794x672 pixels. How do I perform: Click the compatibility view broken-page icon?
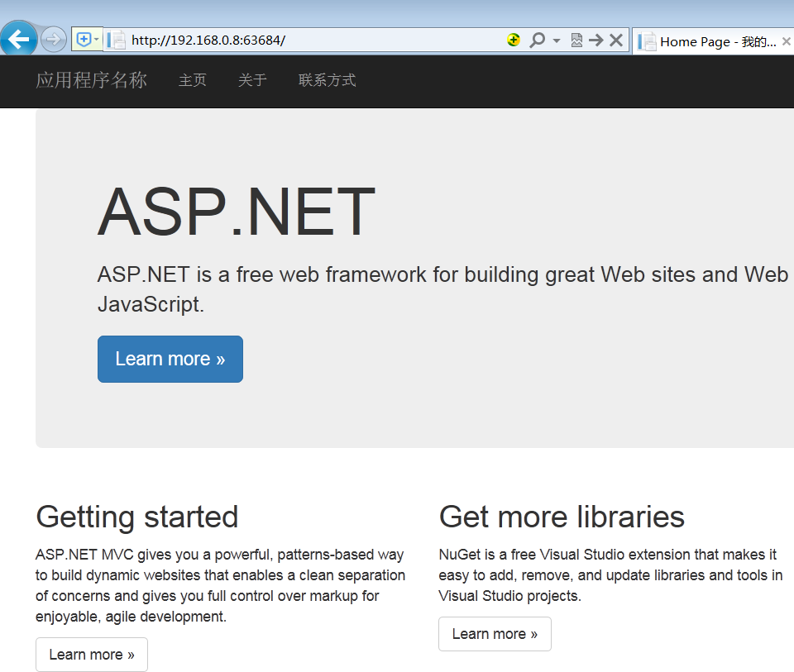576,40
